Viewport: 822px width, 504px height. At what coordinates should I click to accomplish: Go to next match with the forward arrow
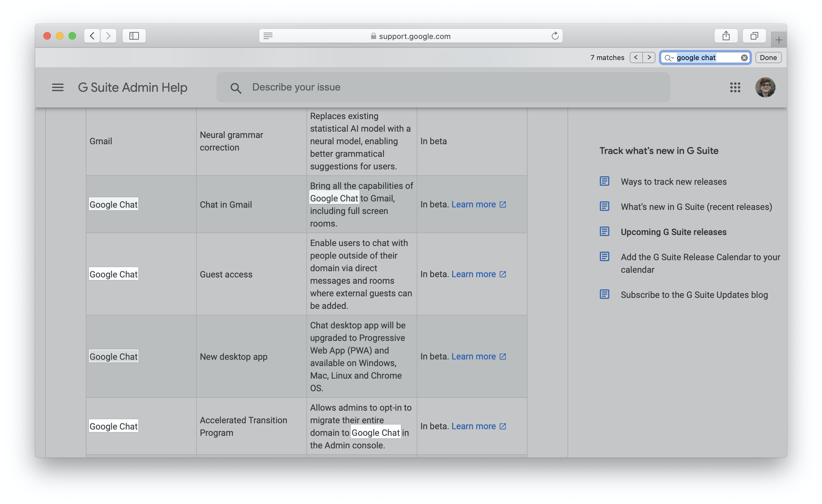click(649, 58)
